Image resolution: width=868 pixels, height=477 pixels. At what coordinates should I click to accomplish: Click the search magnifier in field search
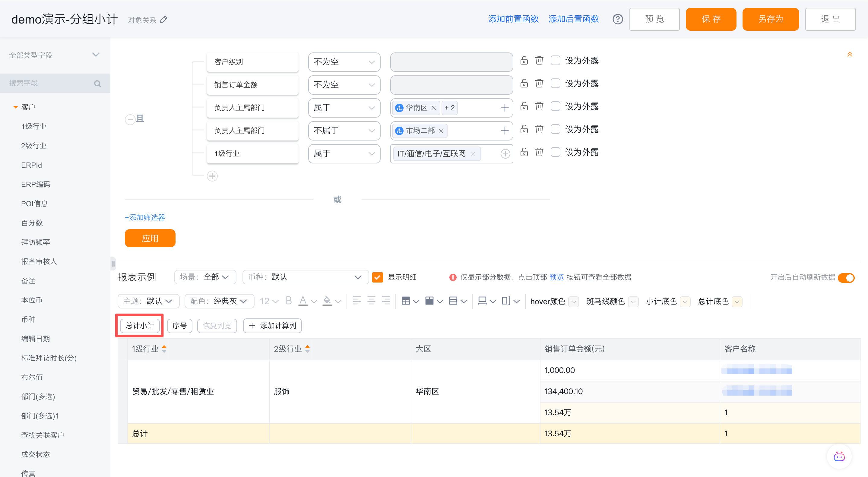[x=97, y=84]
